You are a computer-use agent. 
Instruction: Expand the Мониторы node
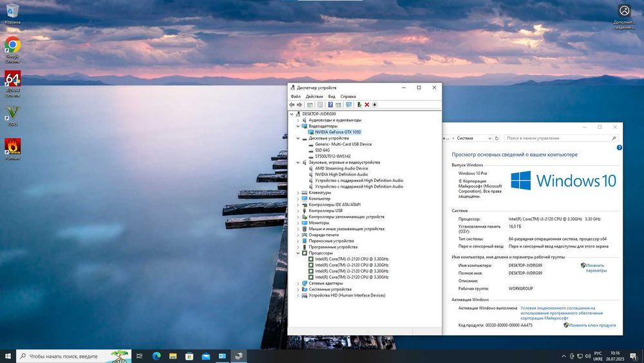[298, 223]
